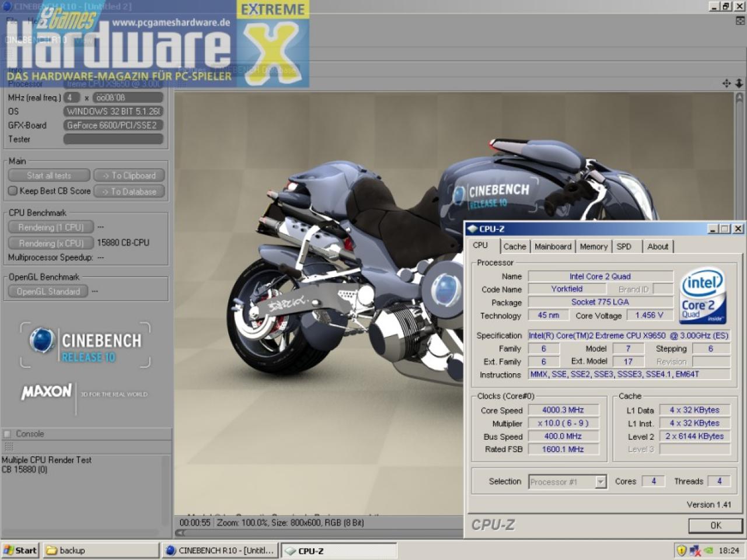Click the move-view four-arrow icon above the viewport
This screenshot has width=747, height=560.
tap(727, 83)
